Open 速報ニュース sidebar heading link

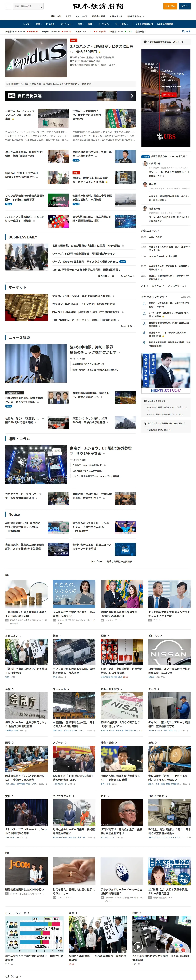point(150,230)
